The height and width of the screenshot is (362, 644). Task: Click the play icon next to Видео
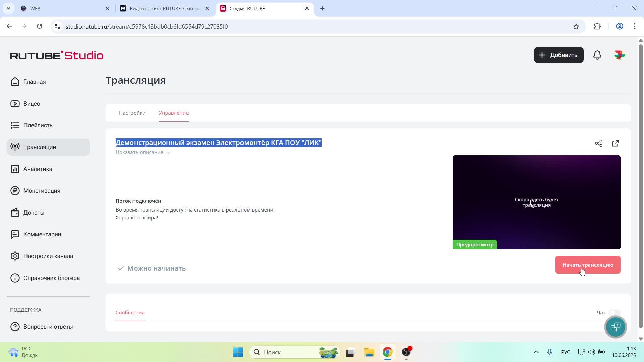[x=15, y=104]
